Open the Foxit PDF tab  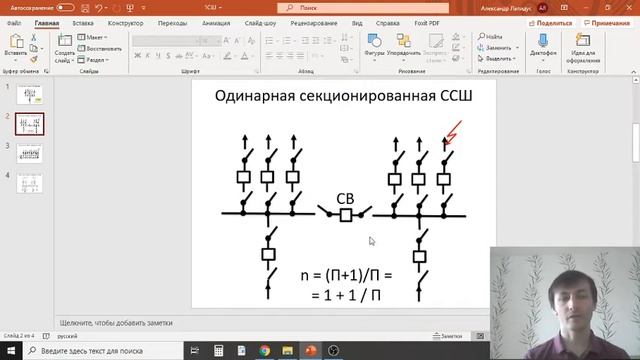(x=427, y=23)
